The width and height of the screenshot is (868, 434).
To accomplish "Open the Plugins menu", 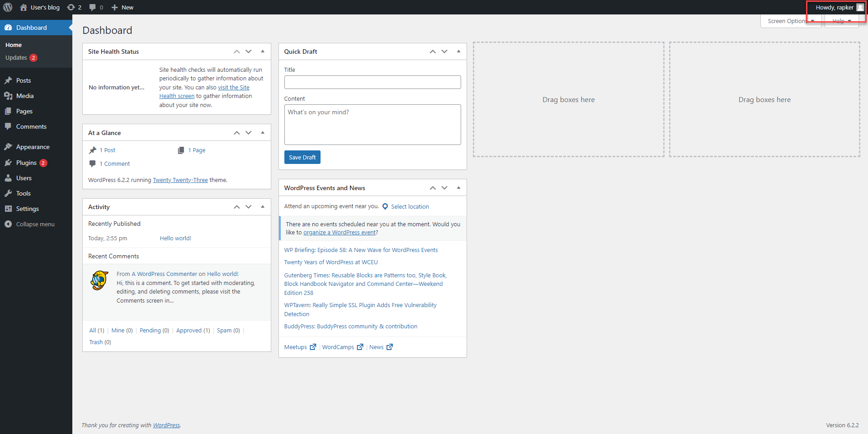I will pos(36,163).
